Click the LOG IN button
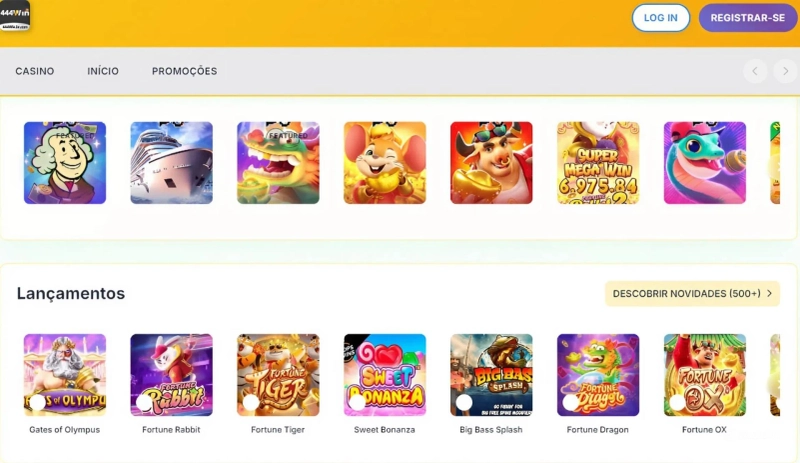This screenshot has width=800, height=463. click(x=661, y=18)
